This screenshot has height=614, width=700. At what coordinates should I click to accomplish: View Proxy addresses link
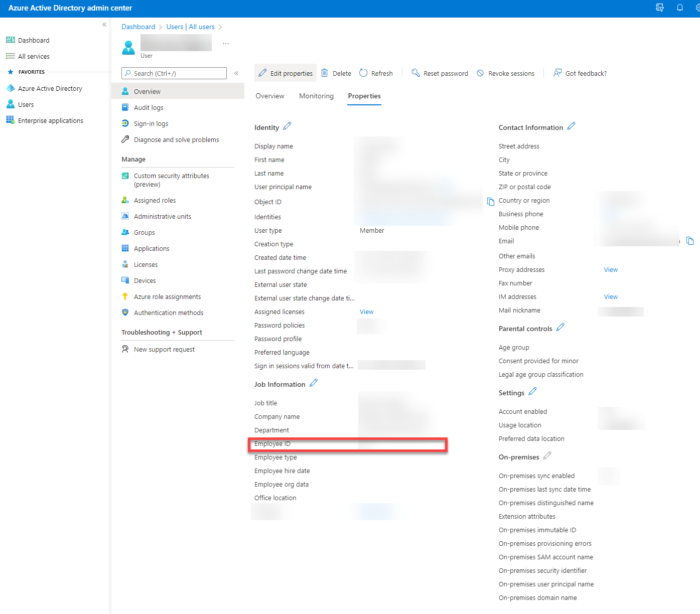pos(611,269)
